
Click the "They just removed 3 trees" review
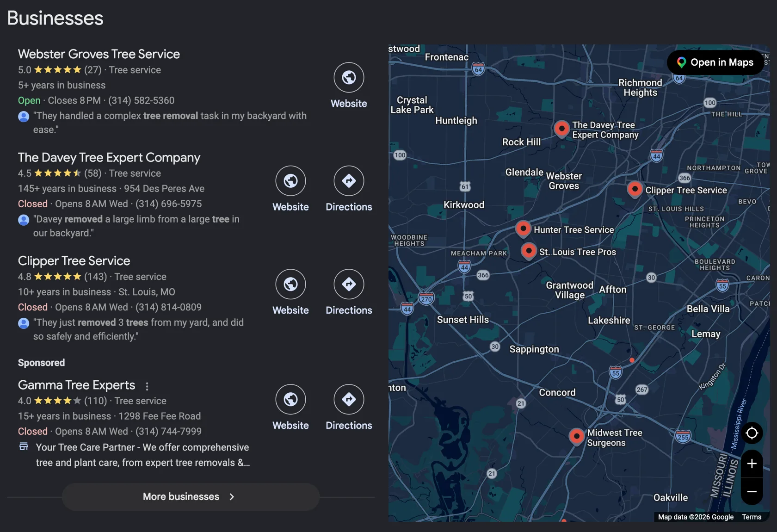(x=138, y=329)
